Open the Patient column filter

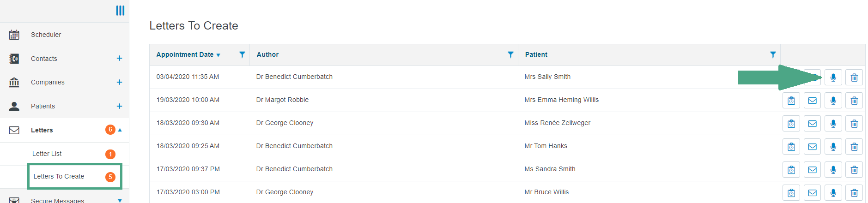(x=773, y=54)
